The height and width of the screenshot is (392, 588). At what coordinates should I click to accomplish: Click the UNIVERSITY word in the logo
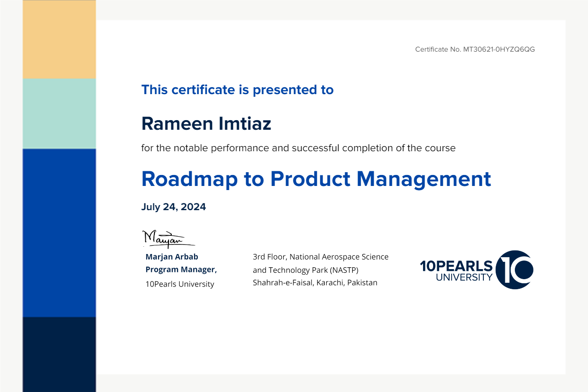click(464, 277)
